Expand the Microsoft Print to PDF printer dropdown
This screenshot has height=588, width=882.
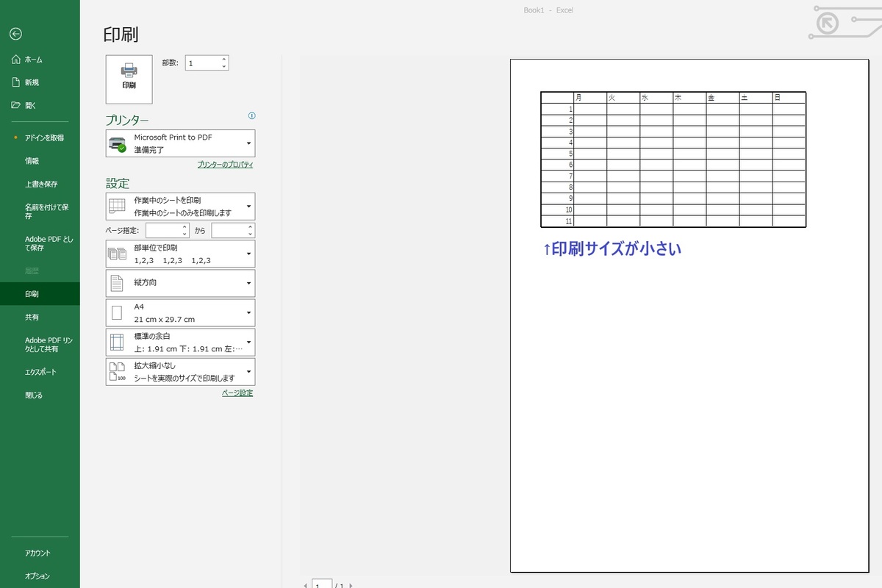click(248, 143)
